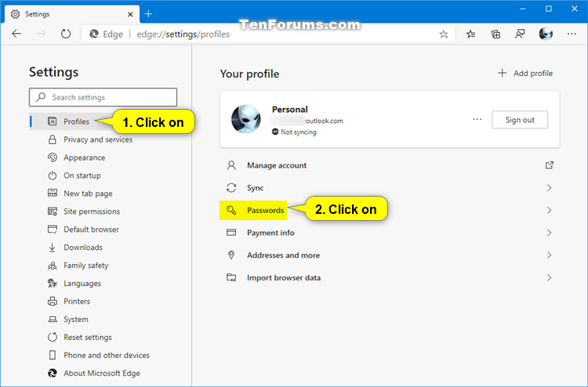Close the Settings tab
This screenshot has width=588, height=387.
pos(130,14)
